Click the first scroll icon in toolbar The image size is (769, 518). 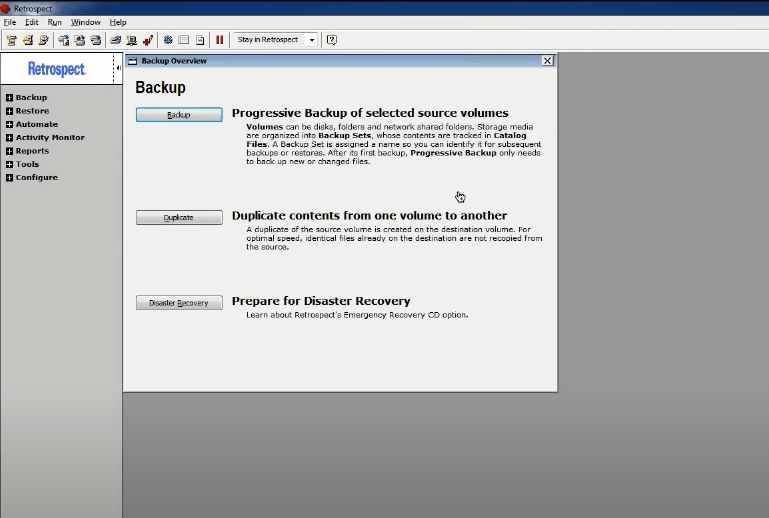coord(11,40)
